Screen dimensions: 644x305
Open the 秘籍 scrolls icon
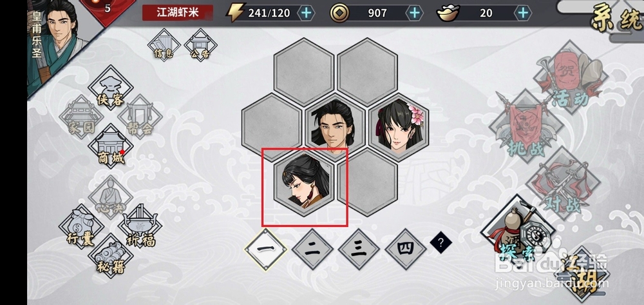point(111,255)
